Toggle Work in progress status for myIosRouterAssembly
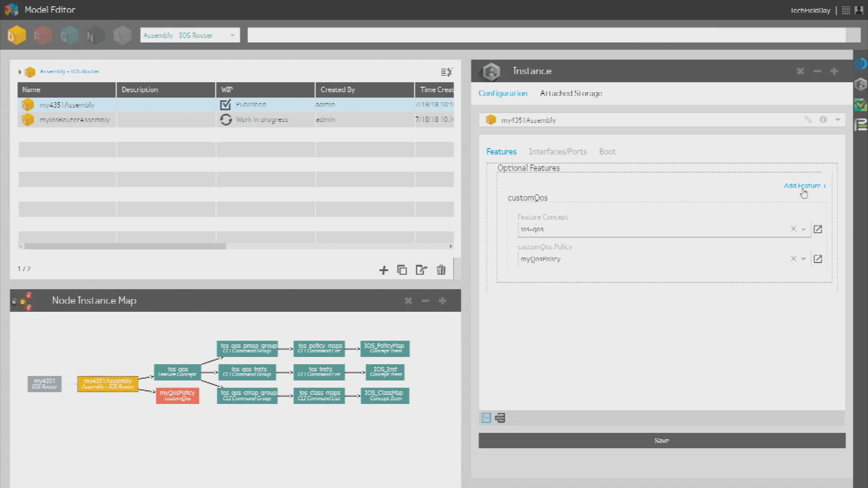The height and width of the screenshot is (488, 868). coord(226,120)
